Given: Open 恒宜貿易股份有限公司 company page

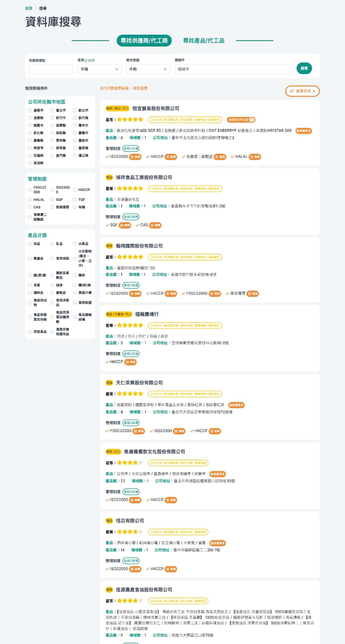Looking at the screenshot, I should click(156, 109).
